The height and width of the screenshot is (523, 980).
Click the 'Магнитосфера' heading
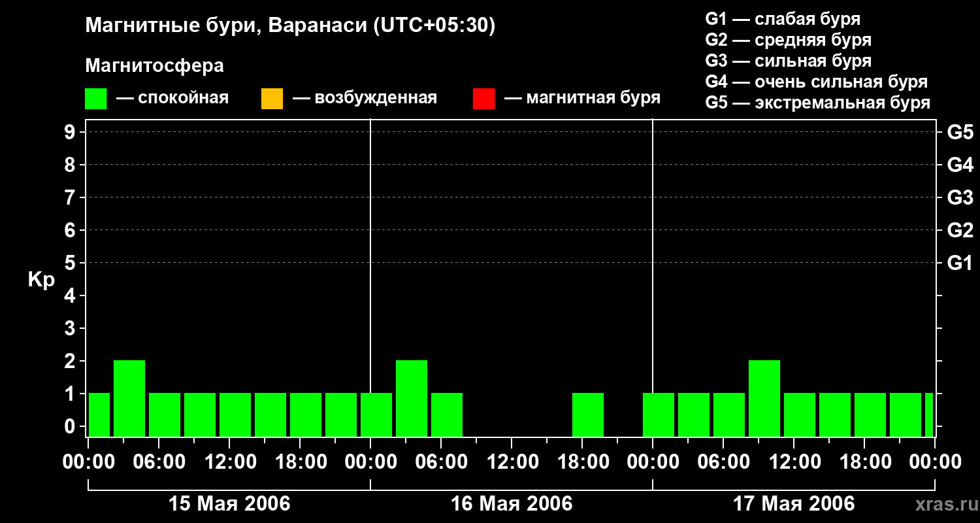(154, 66)
